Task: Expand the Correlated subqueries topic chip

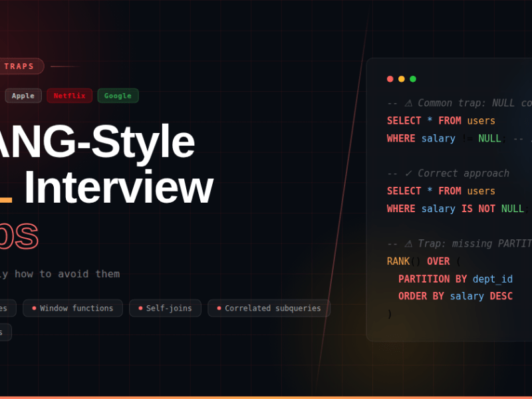Action: click(269, 308)
